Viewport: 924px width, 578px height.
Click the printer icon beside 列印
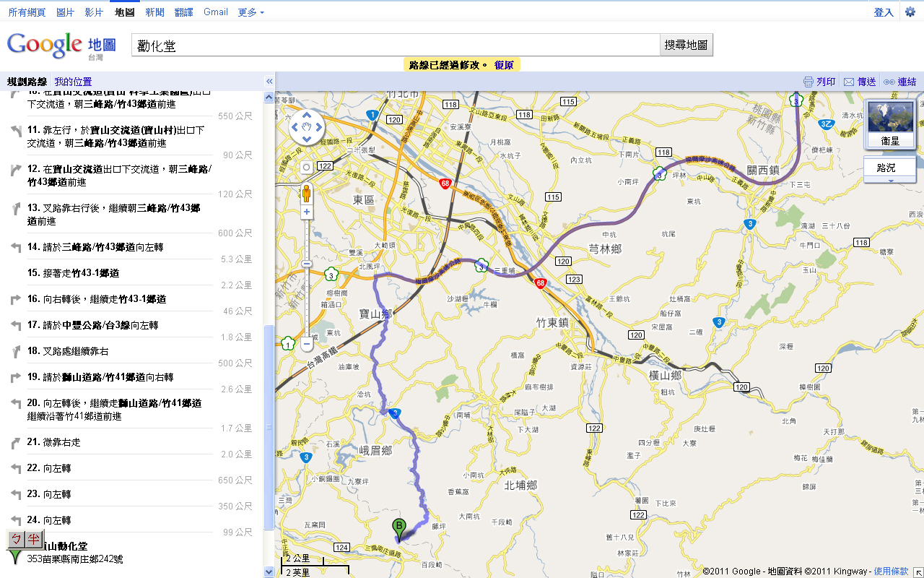808,82
